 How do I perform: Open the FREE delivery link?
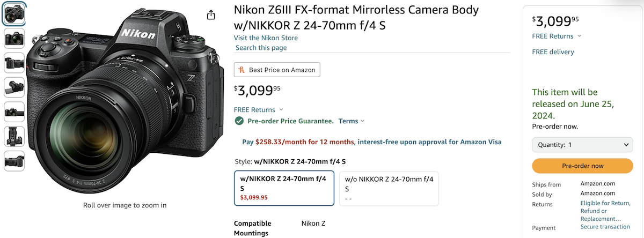(x=553, y=52)
